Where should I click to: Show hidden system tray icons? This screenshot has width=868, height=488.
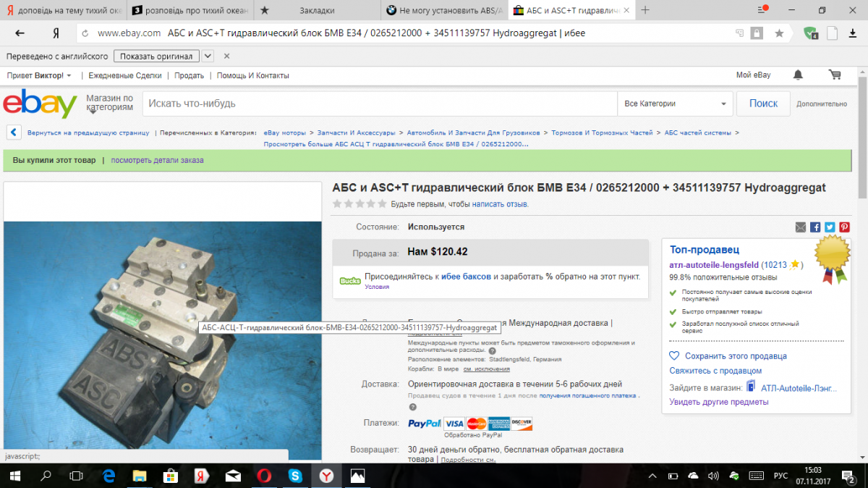[x=652, y=476]
